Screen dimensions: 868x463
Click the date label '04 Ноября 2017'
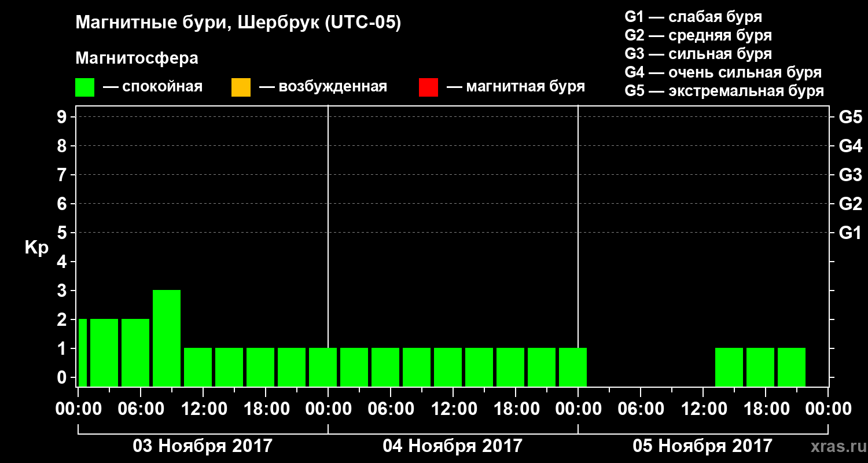(x=453, y=446)
